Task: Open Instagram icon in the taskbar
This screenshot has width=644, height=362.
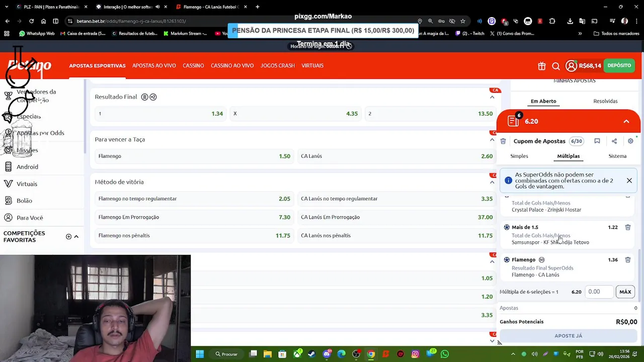Action: pyautogui.click(x=415, y=354)
